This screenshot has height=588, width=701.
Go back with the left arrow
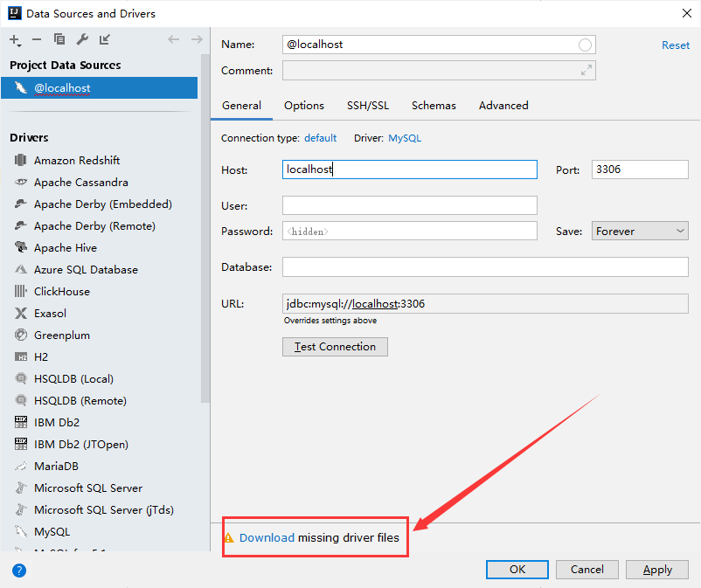click(173, 39)
